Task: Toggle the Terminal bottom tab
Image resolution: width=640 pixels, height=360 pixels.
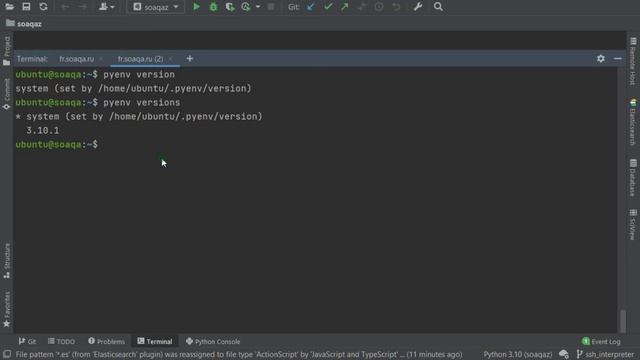Action: (x=155, y=341)
